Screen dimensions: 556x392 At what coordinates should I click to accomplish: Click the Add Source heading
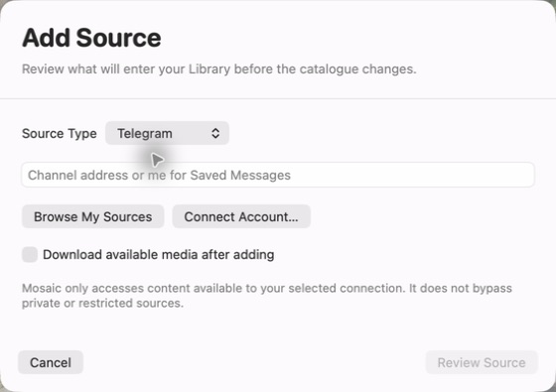91,38
